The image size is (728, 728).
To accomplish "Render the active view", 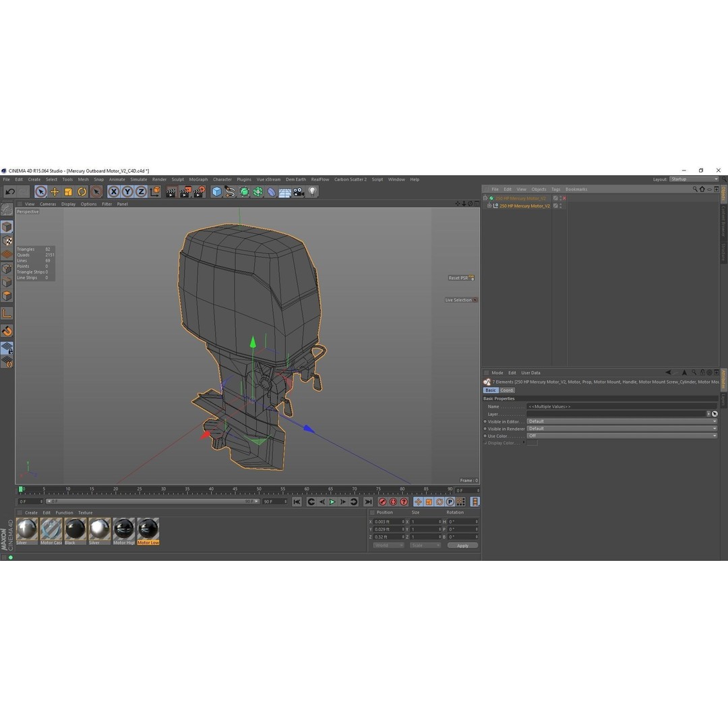I will [171, 191].
